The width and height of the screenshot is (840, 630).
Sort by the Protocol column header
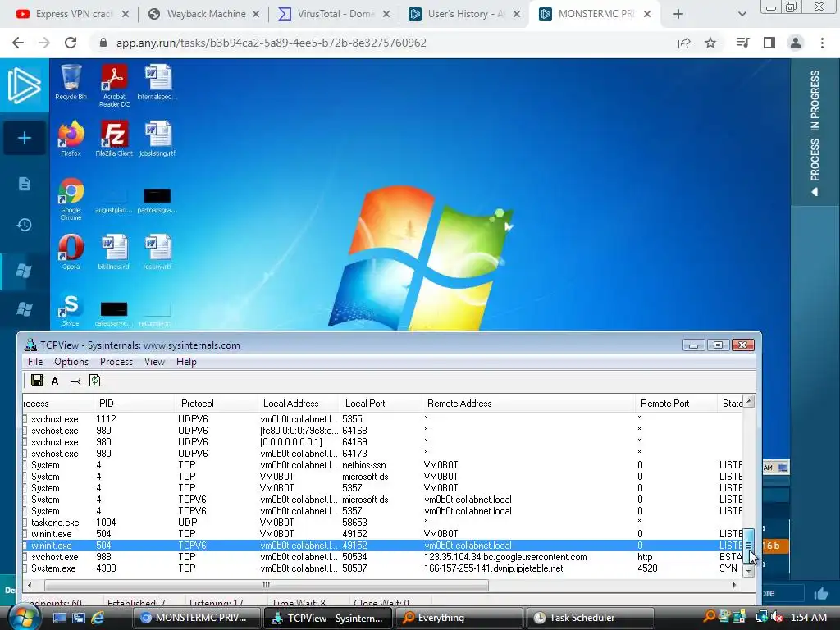click(217, 404)
